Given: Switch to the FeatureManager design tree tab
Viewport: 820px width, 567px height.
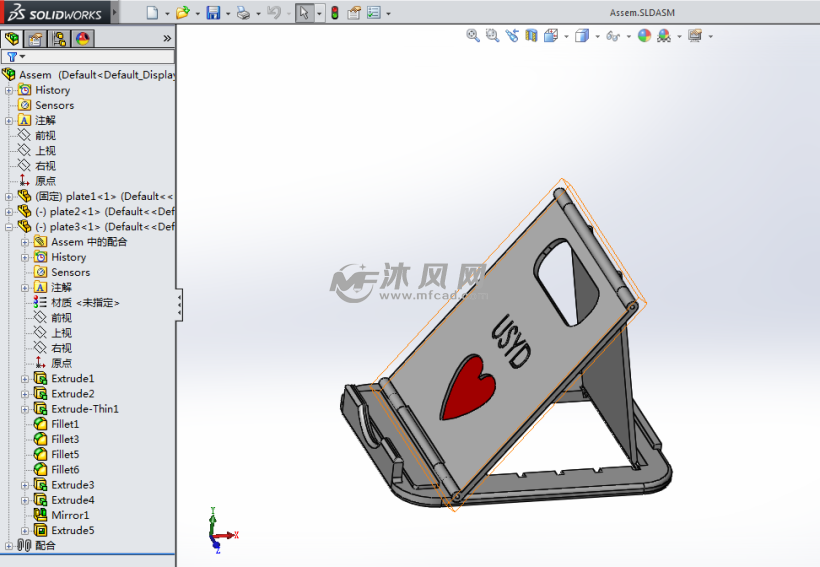Looking at the screenshot, I should 12,39.
